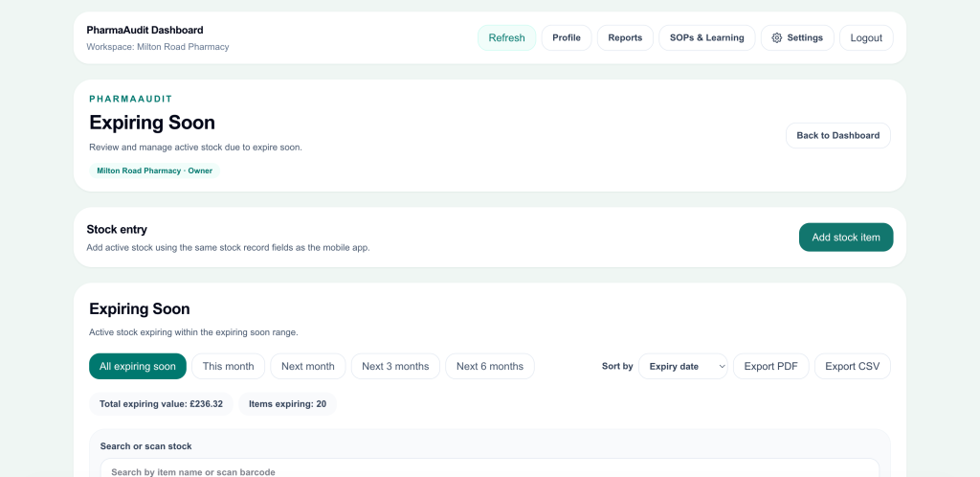Screen dimensions: 980x477
Task: Open the Sort by Expiry date dropdown
Action: click(683, 366)
